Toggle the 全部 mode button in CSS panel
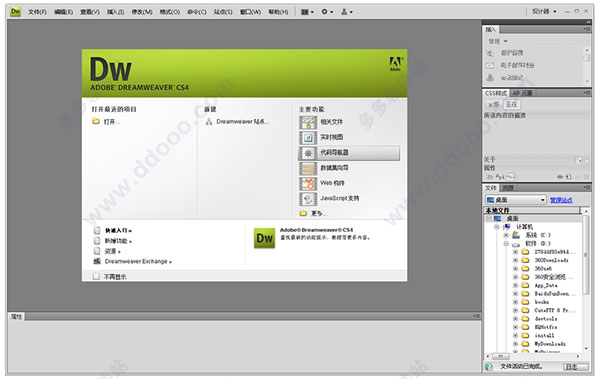600x379 pixels. click(493, 104)
